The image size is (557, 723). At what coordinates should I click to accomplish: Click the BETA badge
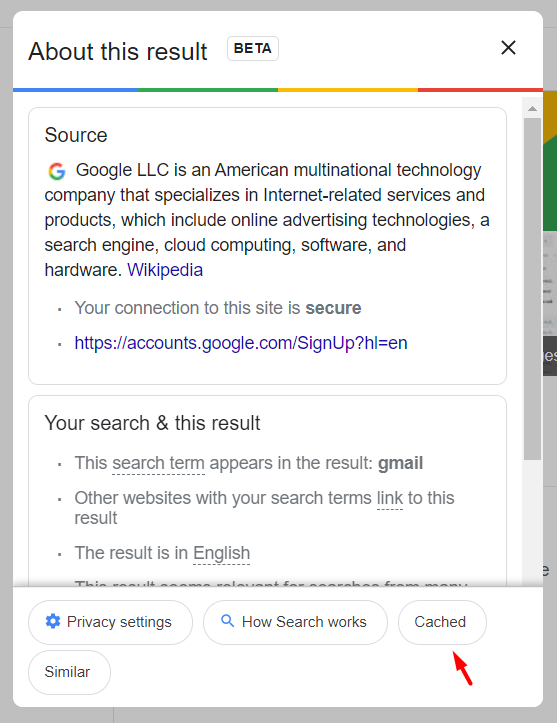click(253, 48)
